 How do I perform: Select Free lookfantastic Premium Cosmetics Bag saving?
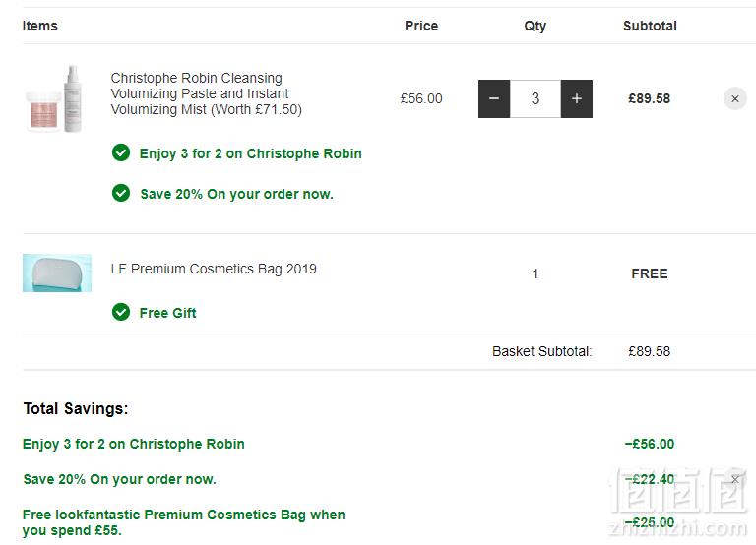tap(184, 522)
